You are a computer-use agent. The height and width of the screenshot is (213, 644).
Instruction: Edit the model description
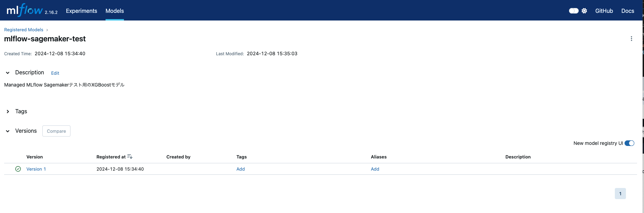(55, 73)
